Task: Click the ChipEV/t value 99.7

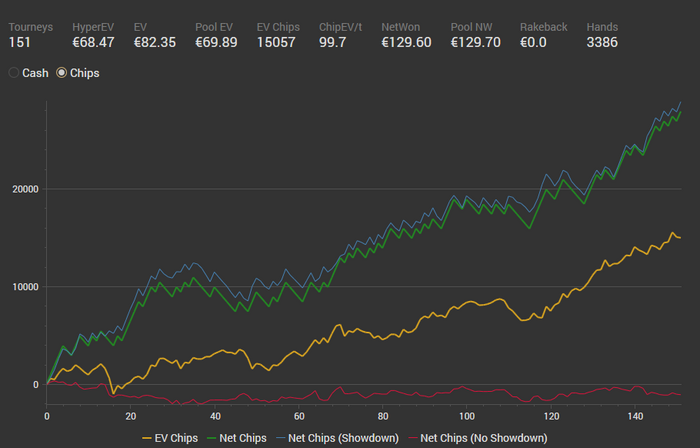Action: coord(333,42)
